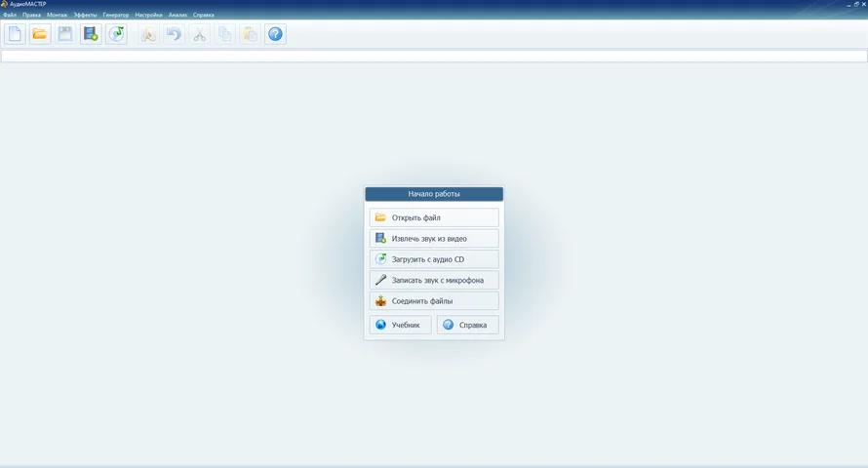
Task: Click the Справка button in start dialog
Action: click(468, 325)
